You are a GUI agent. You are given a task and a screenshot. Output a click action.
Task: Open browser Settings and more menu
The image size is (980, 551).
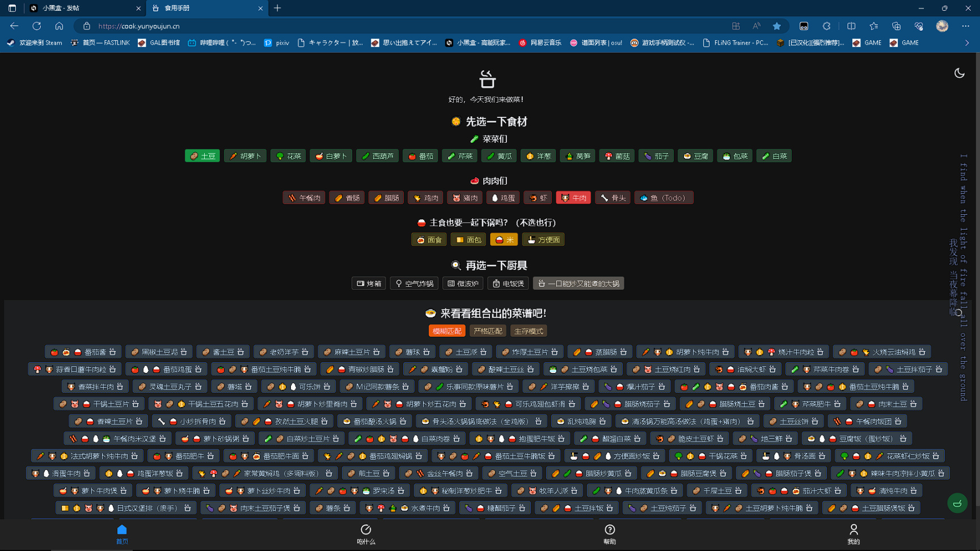(965, 26)
